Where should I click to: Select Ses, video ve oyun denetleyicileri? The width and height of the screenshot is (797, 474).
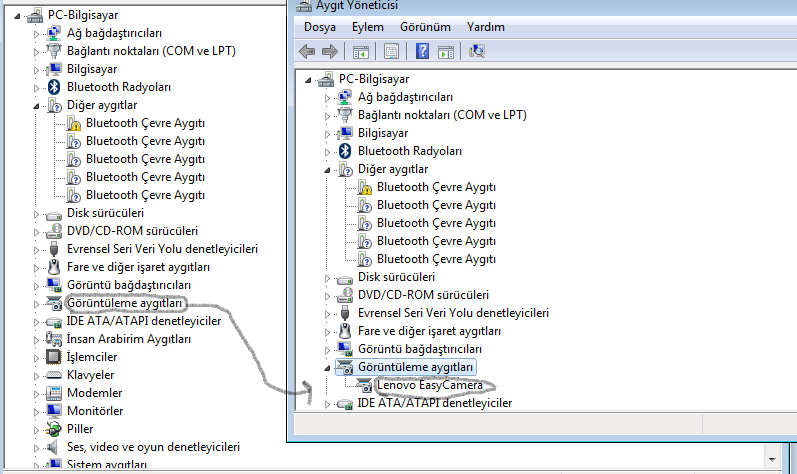point(153,447)
